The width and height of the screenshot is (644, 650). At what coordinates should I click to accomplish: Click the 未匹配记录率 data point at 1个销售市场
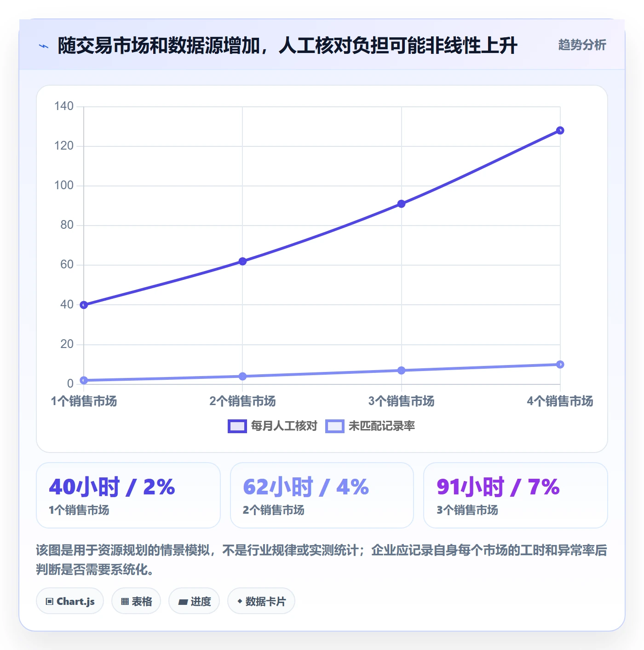tap(84, 380)
